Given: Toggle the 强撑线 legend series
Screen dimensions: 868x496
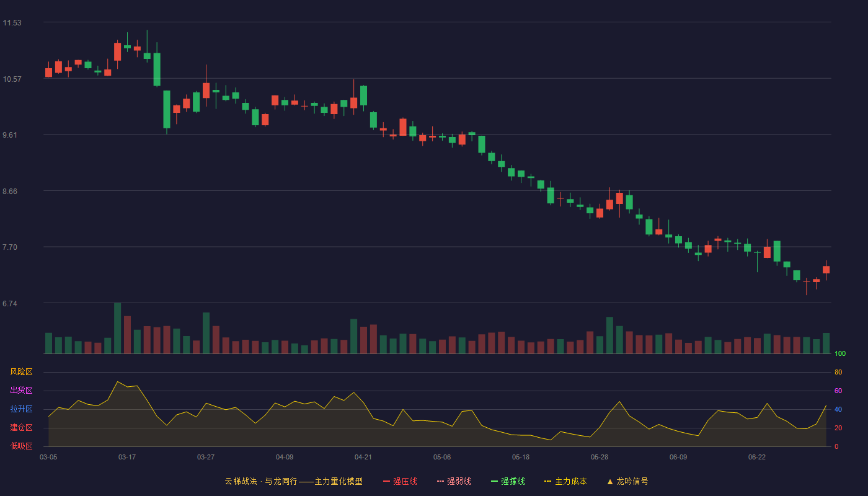Looking at the screenshot, I should (x=508, y=481).
